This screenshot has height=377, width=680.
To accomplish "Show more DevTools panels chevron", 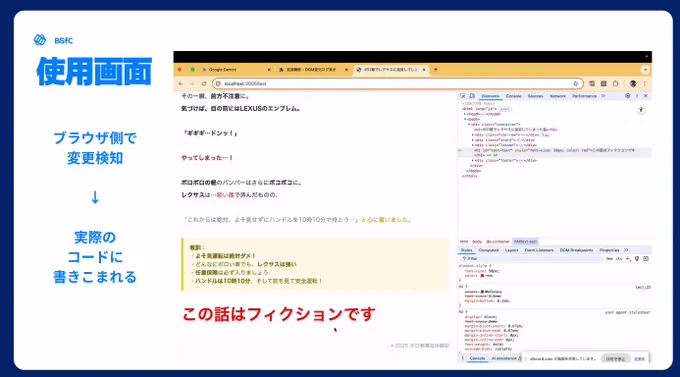I will pyautogui.click(x=603, y=96).
